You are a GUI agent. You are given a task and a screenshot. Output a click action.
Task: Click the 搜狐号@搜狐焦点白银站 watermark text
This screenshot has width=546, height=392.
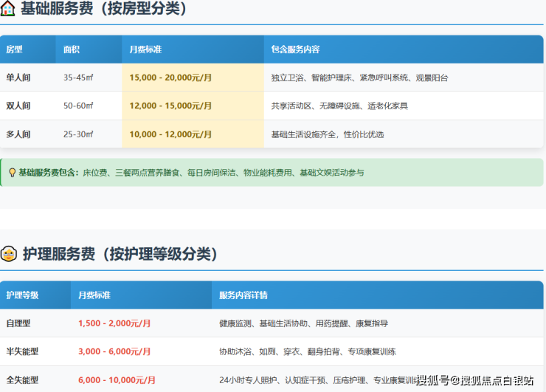pyautogui.click(x=474, y=380)
